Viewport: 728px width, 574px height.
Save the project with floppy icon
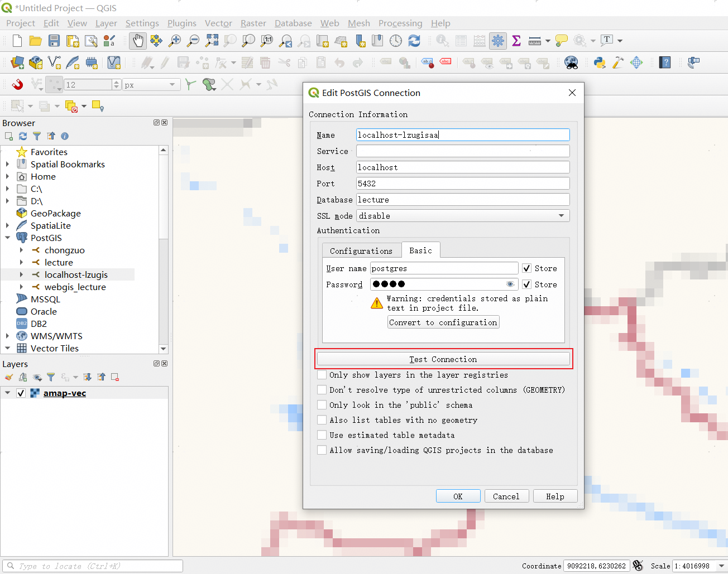54,41
